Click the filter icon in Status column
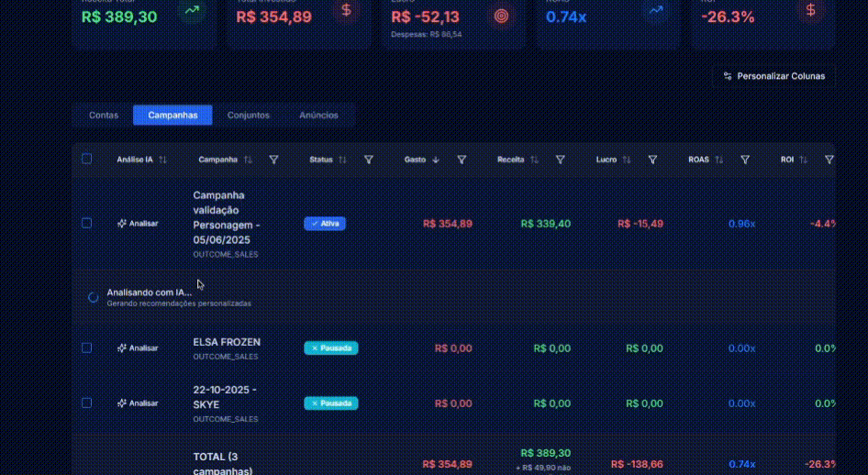 368,160
